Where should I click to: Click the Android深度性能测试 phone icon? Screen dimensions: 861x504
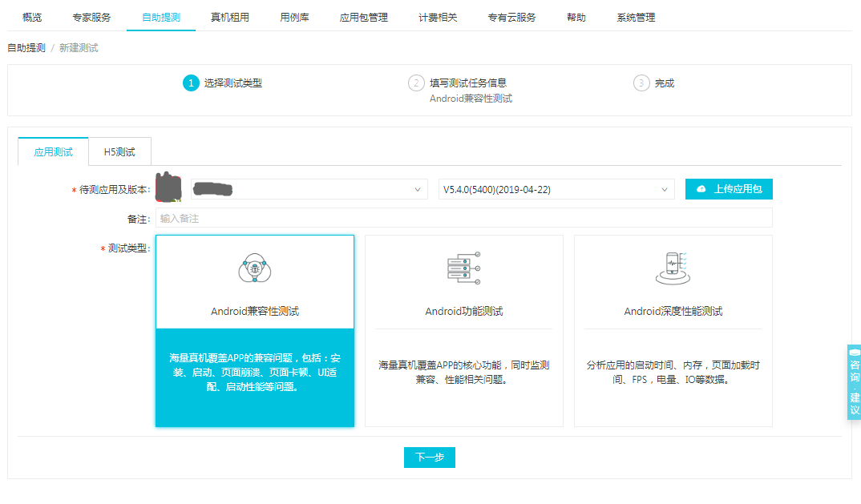672,268
